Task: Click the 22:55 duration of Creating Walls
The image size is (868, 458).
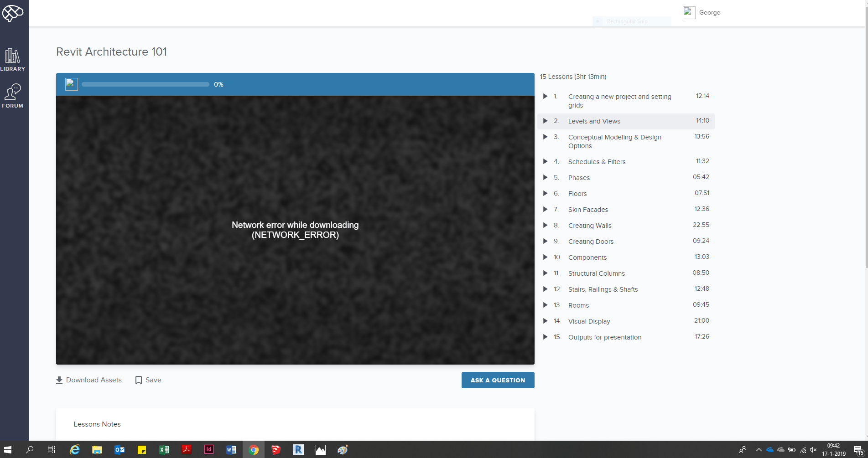Action: pos(701,225)
